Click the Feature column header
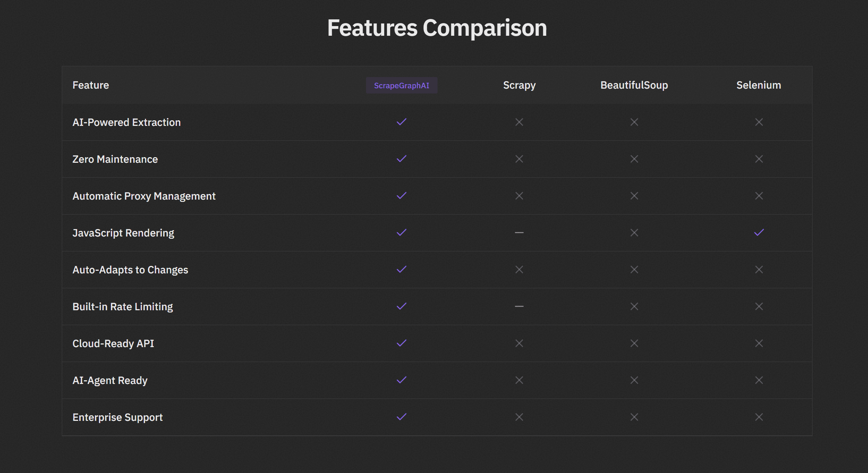Image resolution: width=868 pixels, height=473 pixels. coord(90,85)
